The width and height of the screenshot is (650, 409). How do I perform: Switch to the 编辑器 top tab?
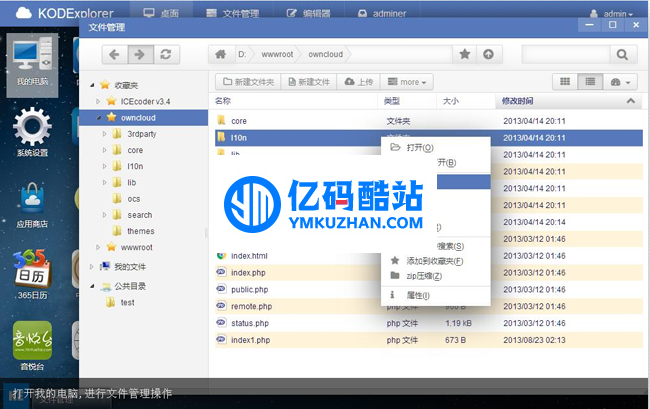point(309,13)
